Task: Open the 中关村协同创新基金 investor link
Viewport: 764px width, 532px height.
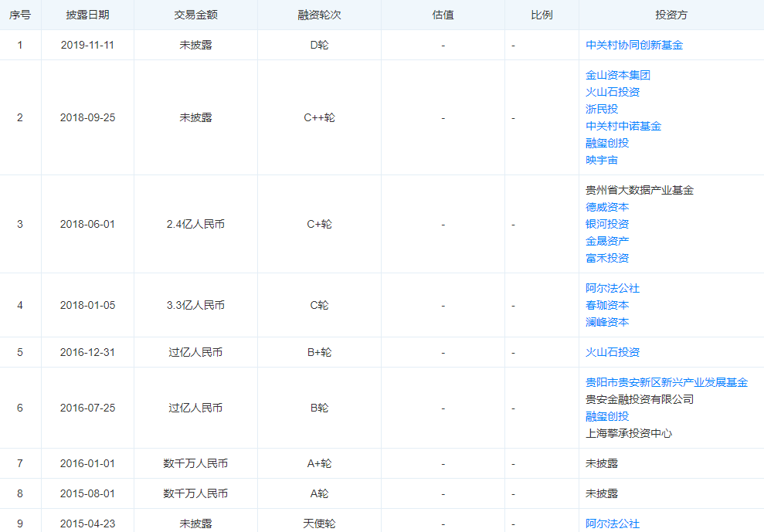Action: (634, 45)
